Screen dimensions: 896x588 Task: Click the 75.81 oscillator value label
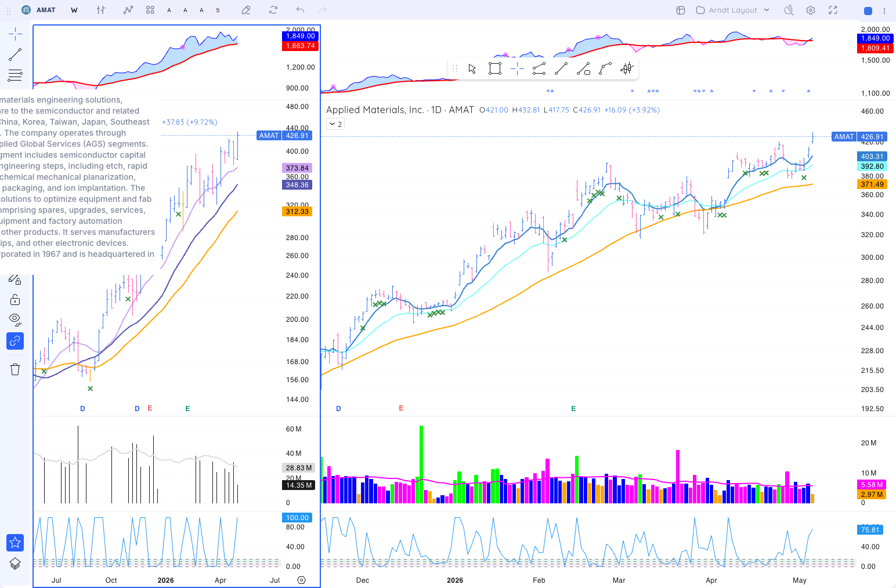pyautogui.click(x=870, y=530)
